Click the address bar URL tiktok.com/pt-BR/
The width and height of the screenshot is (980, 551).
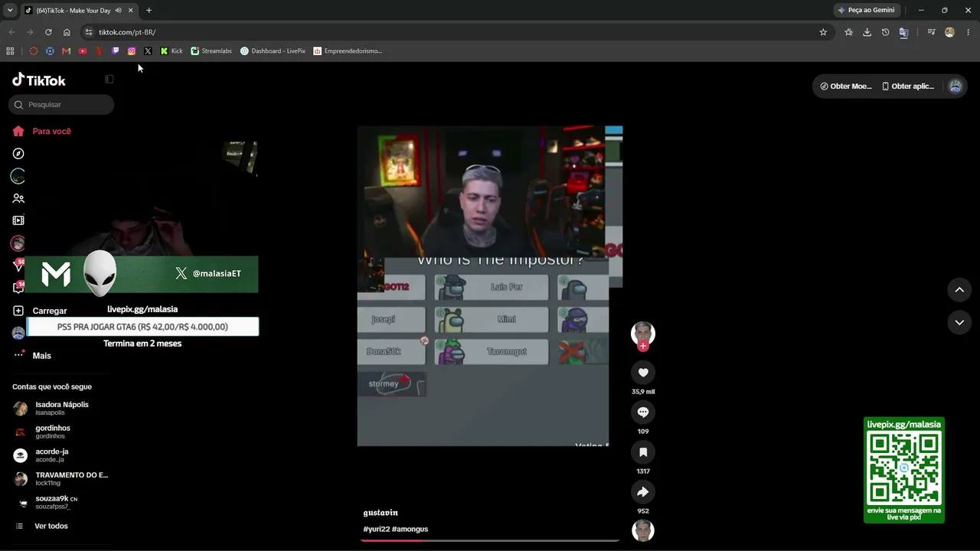pos(127,32)
